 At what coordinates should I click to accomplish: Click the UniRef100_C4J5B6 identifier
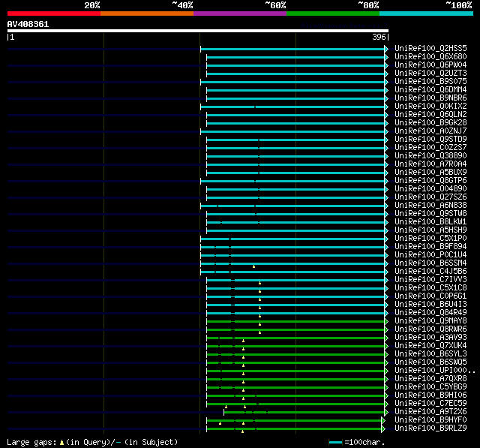coord(430,272)
